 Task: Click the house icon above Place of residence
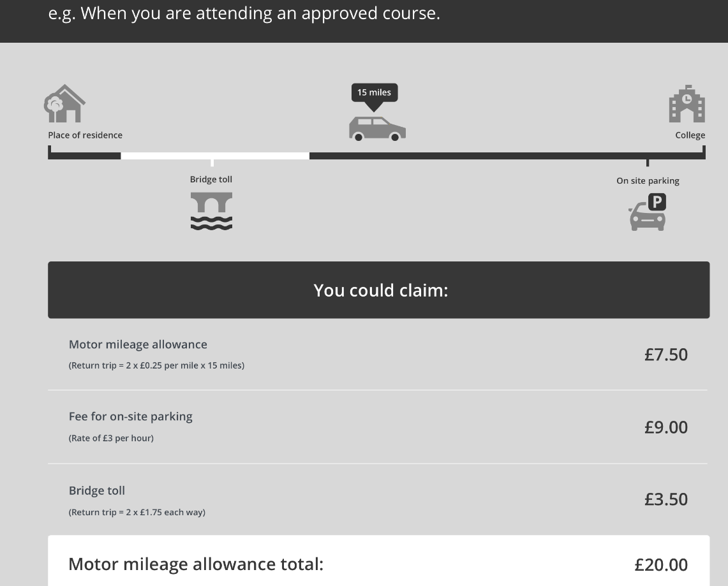[65, 103]
